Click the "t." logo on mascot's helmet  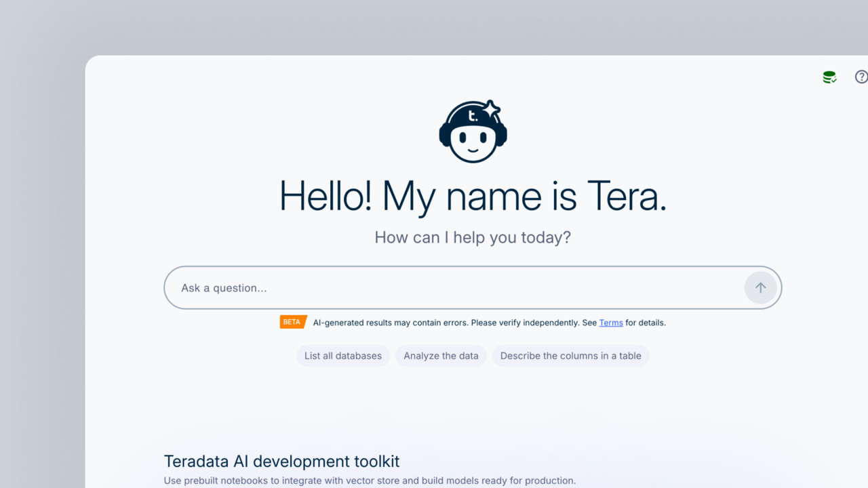click(473, 117)
